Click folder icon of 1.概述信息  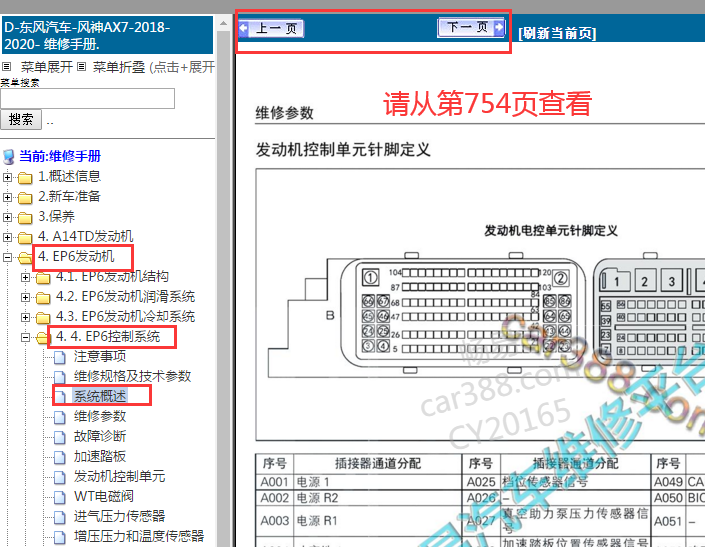(25, 178)
